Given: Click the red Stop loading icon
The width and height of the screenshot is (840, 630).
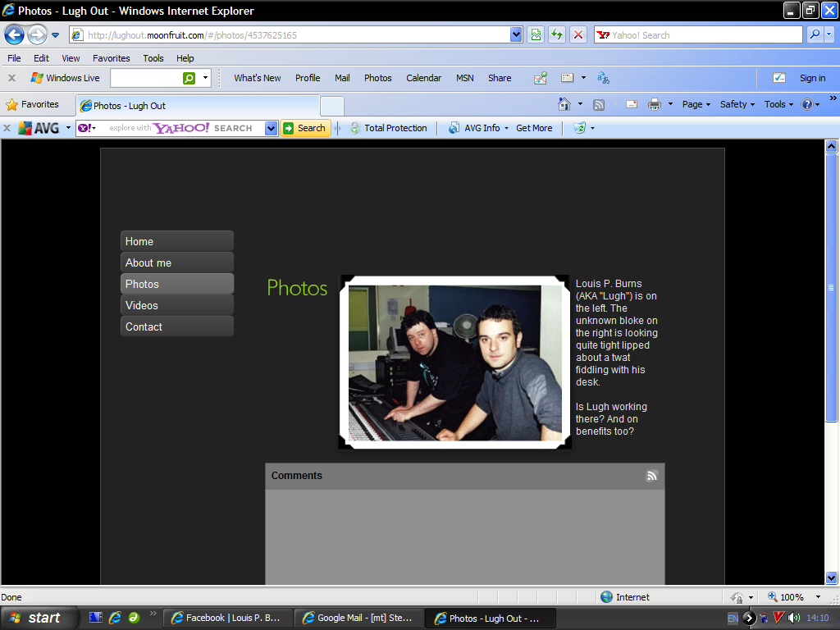Looking at the screenshot, I should (x=578, y=34).
